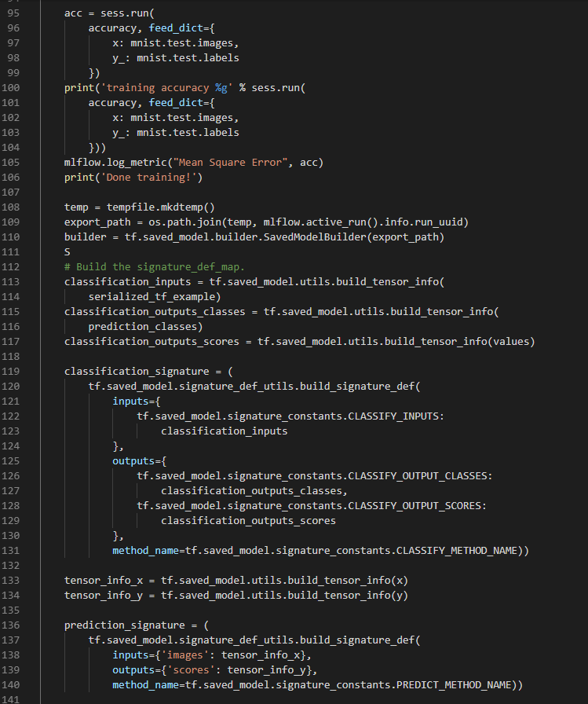
Task: Click 'method_name' keyword on line 131
Action: (x=145, y=551)
